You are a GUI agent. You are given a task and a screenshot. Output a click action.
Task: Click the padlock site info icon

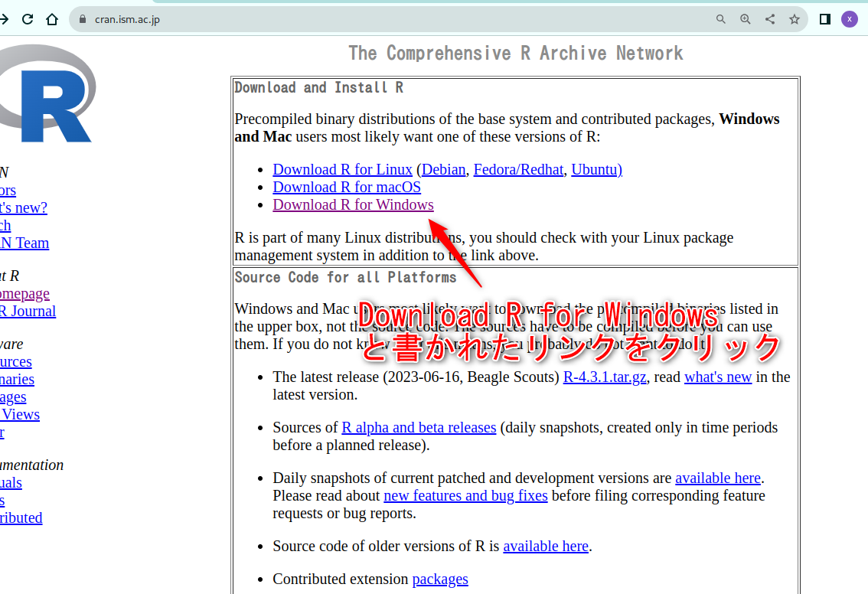[x=83, y=19]
